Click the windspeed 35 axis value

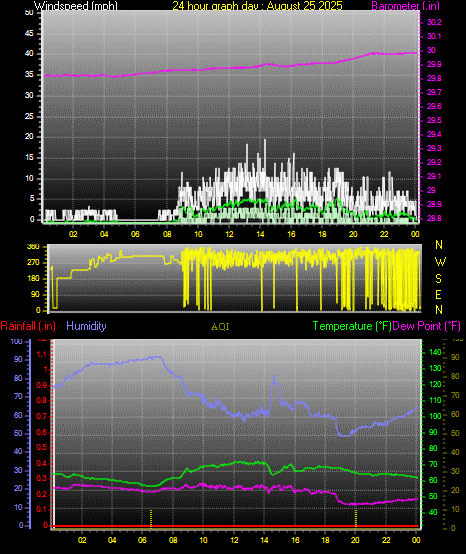[x=29, y=74]
